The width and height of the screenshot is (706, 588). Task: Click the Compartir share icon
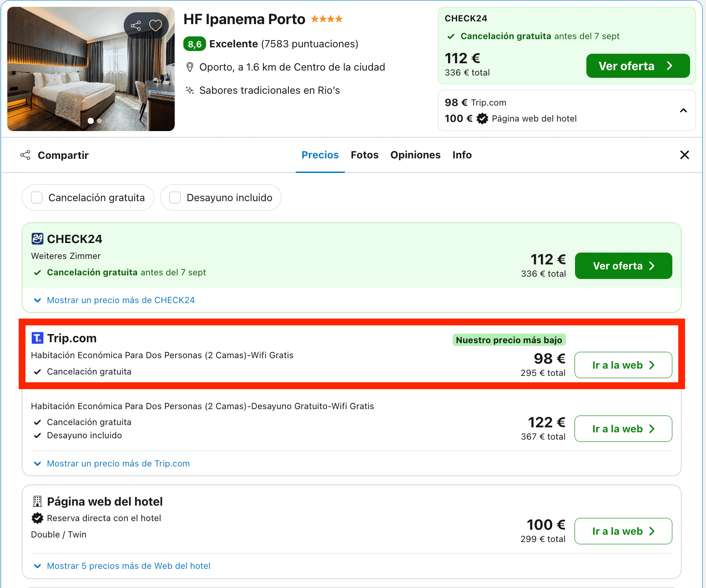coord(25,155)
